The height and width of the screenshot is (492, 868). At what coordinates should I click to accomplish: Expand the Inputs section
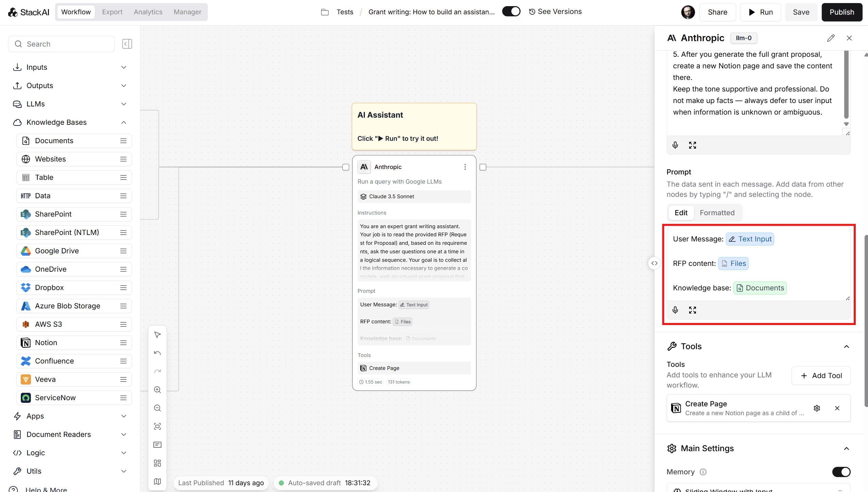[70, 67]
